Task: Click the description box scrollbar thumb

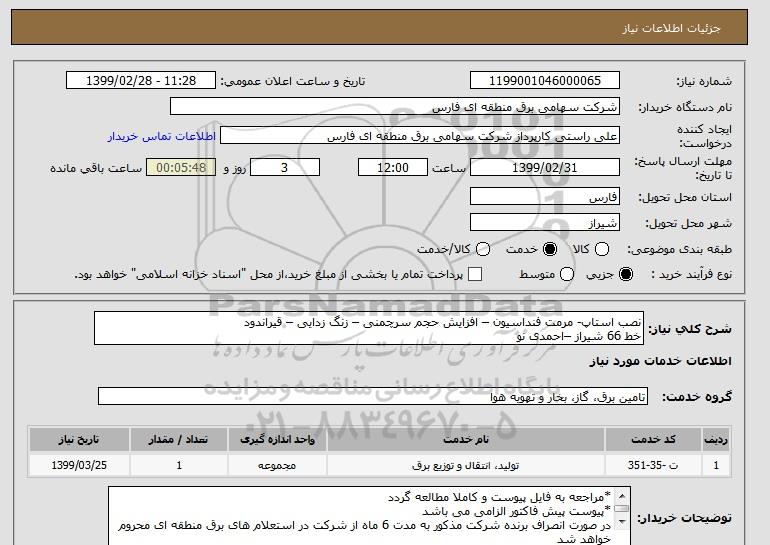Action: [622, 509]
